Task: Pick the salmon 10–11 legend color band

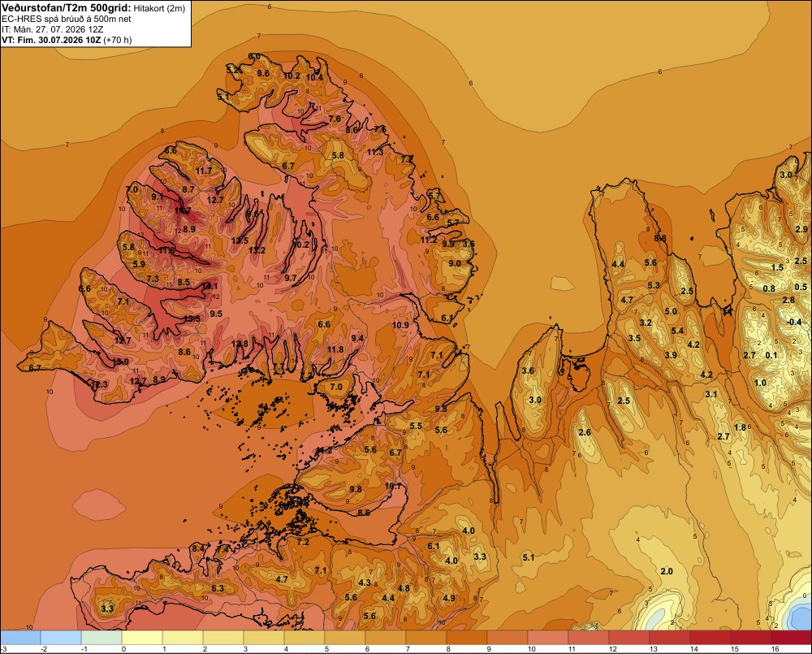Action: pos(548,637)
